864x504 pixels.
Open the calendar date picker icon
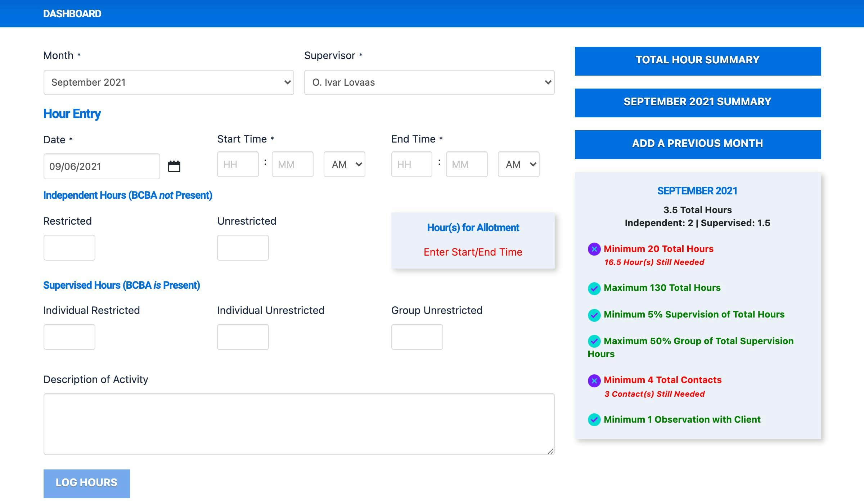tap(174, 166)
